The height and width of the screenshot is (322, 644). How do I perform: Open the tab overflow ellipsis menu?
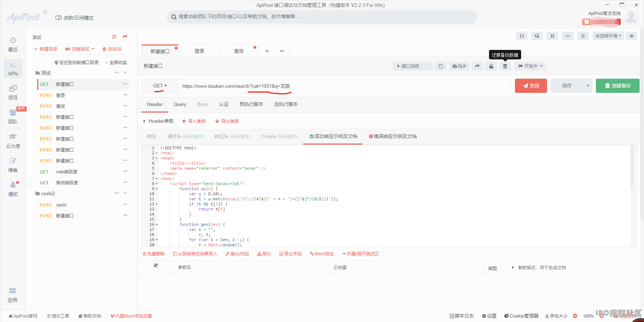click(282, 51)
